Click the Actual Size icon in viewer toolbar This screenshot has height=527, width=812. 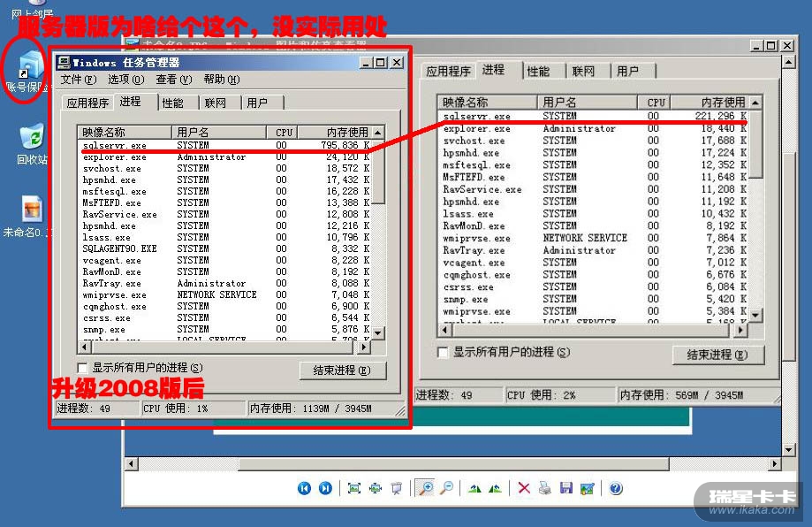point(376,488)
